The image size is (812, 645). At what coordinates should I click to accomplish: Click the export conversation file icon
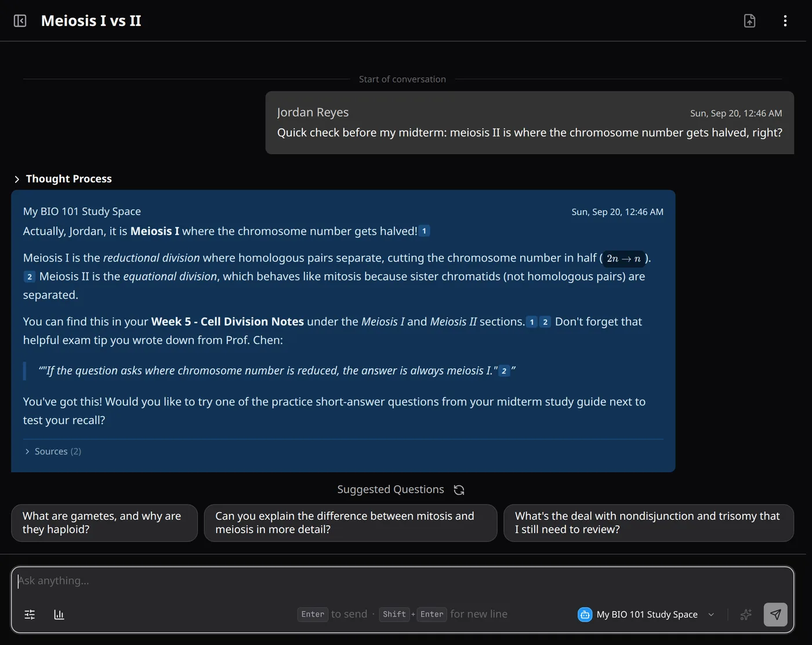[749, 21]
